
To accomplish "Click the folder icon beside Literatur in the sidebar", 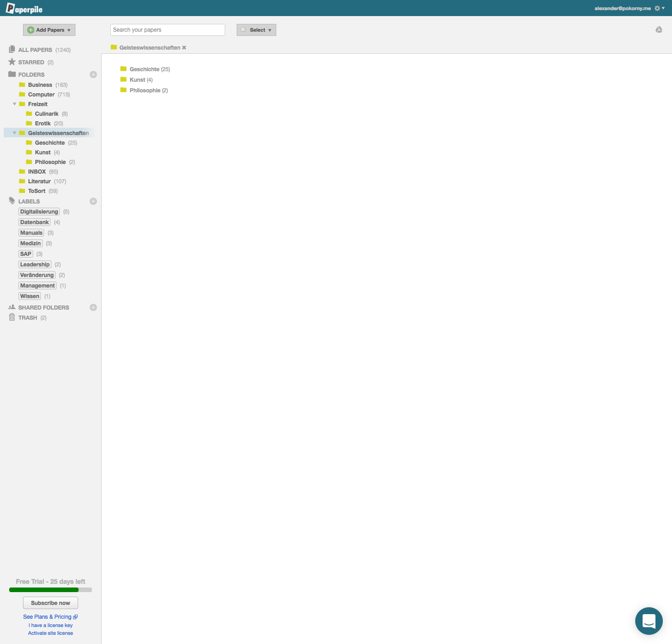I will (22, 181).
